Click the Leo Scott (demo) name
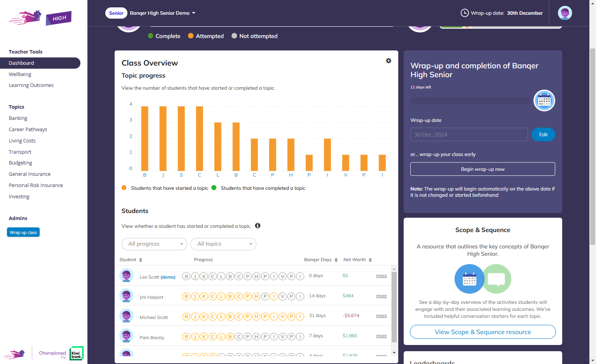The width and height of the screenshot is (596, 364). coord(157,277)
